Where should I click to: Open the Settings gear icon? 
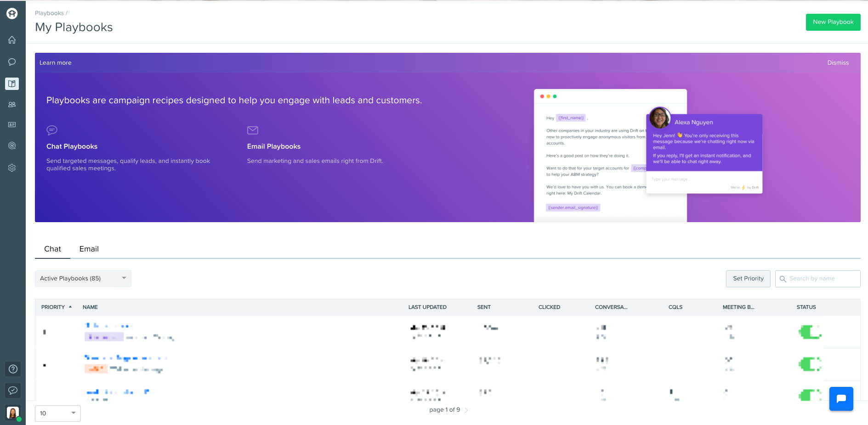coord(12,168)
